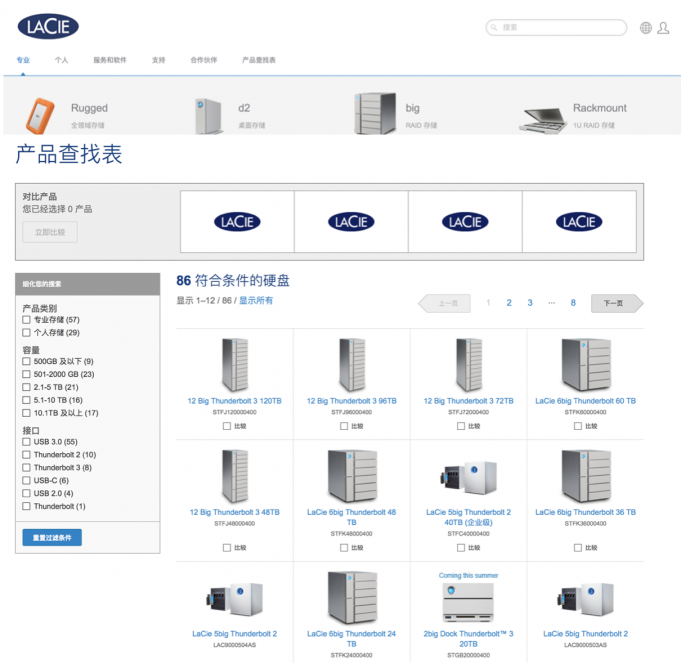
Task: Open 12 Big Thunderbolt 3 72TB image
Action: click(x=469, y=365)
